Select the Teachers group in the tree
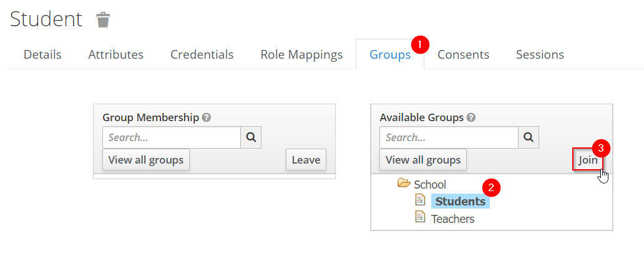The height and width of the screenshot is (261, 644). pyautogui.click(x=452, y=219)
